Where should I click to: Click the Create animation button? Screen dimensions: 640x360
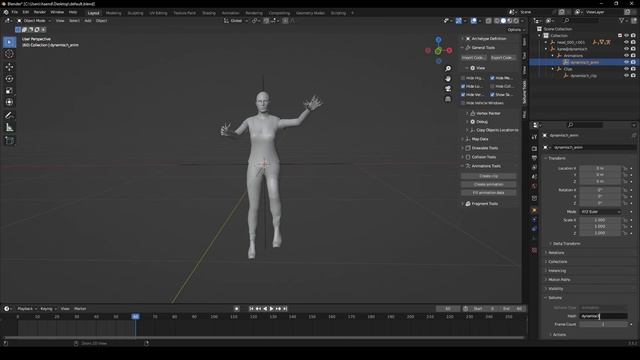click(489, 184)
